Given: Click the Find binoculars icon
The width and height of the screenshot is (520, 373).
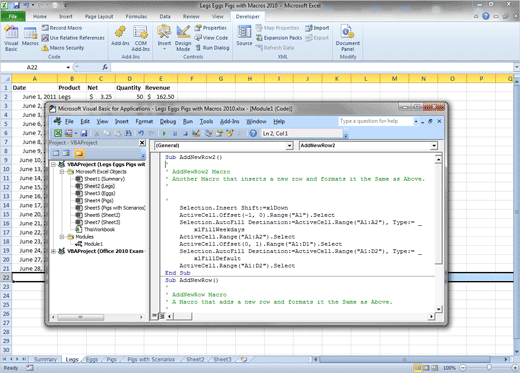Looking at the screenshot, I should [128, 133].
